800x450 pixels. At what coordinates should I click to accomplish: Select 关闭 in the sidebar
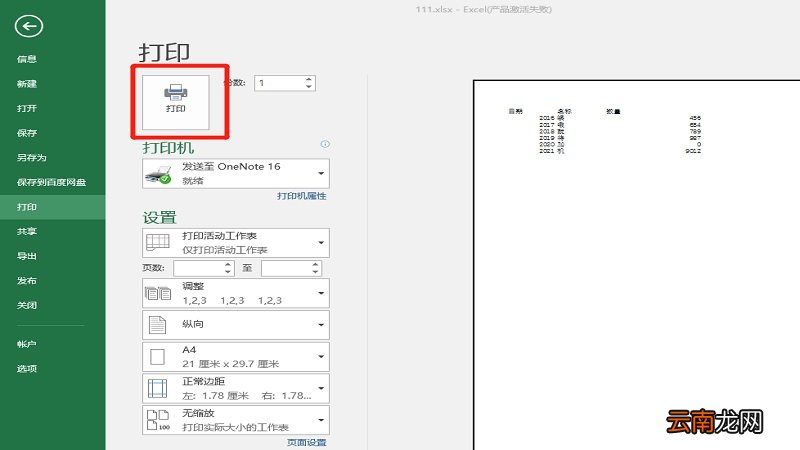pyautogui.click(x=27, y=305)
